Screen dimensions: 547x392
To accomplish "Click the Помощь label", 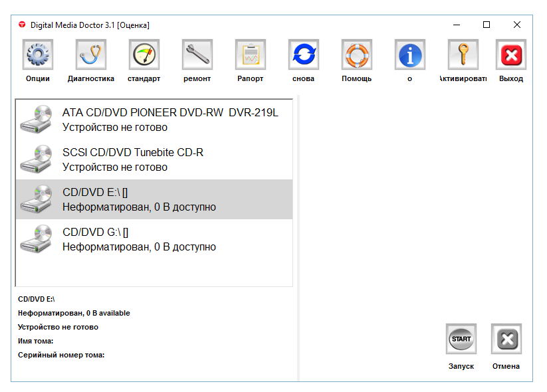I will [x=356, y=79].
